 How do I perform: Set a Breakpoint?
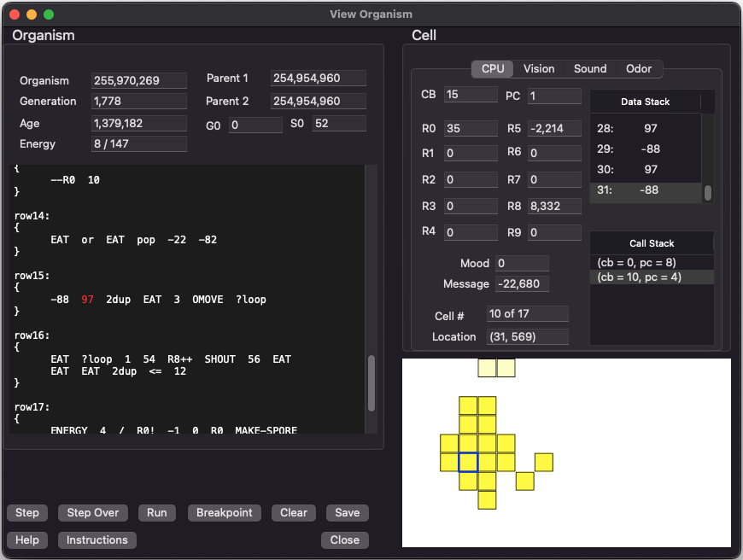[x=224, y=513]
